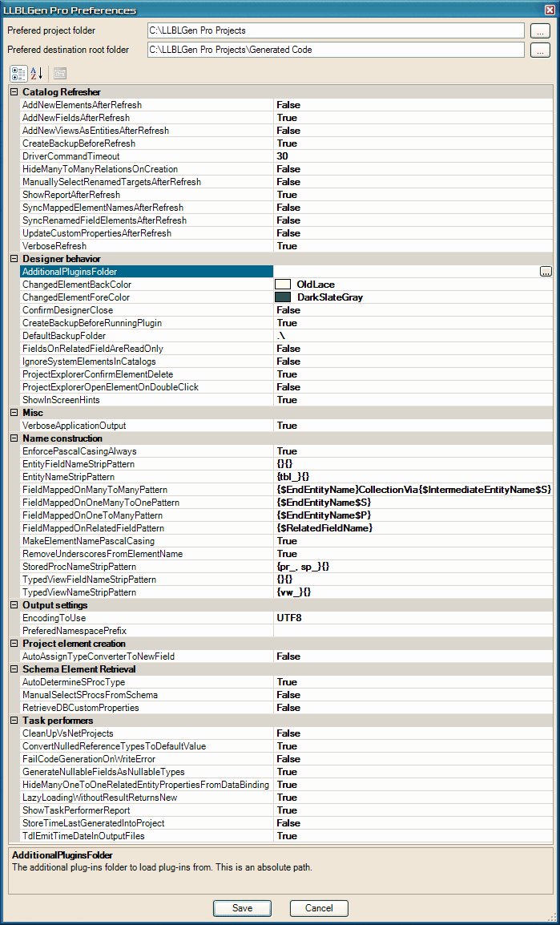Select the DefaultBackupFolder property
This screenshot has height=925, width=560.
click(x=64, y=336)
